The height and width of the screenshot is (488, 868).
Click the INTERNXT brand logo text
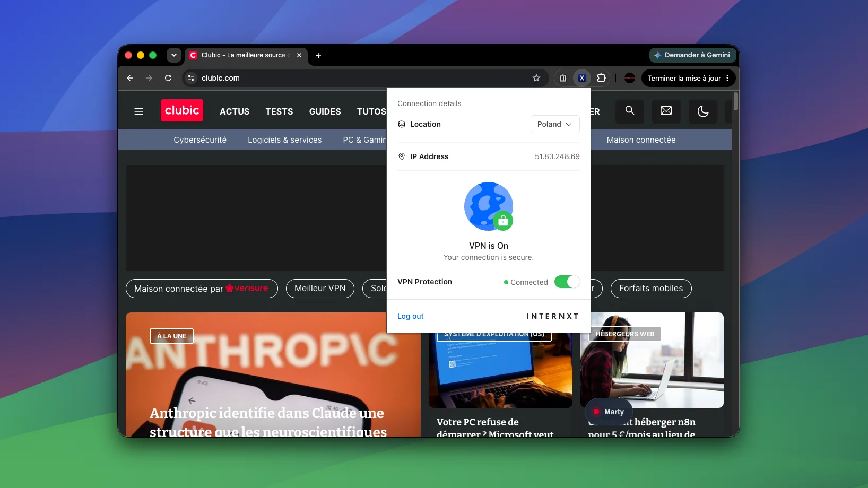point(552,316)
